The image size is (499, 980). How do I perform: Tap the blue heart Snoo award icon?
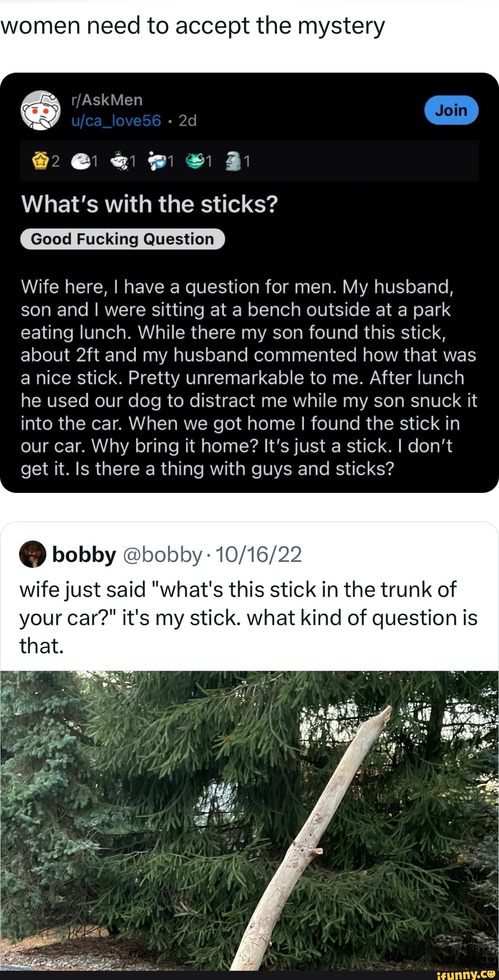(156, 161)
